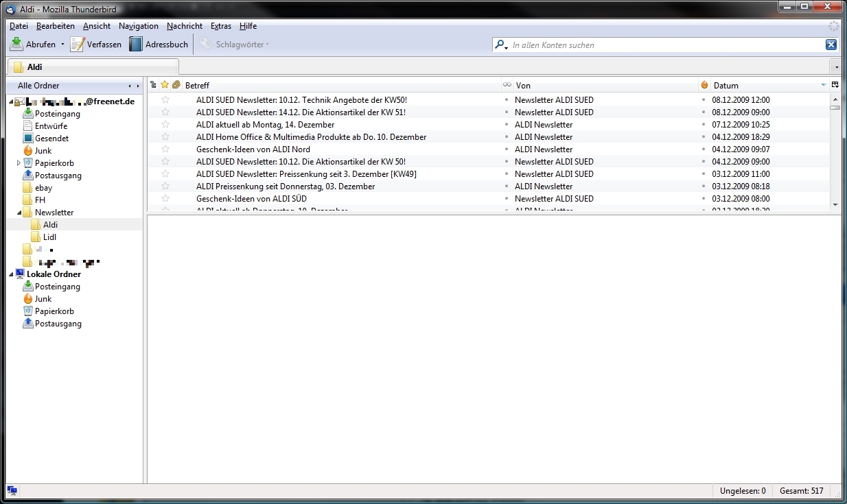
Task: Open the Nachricht menu
Action: tap(185, 26)
